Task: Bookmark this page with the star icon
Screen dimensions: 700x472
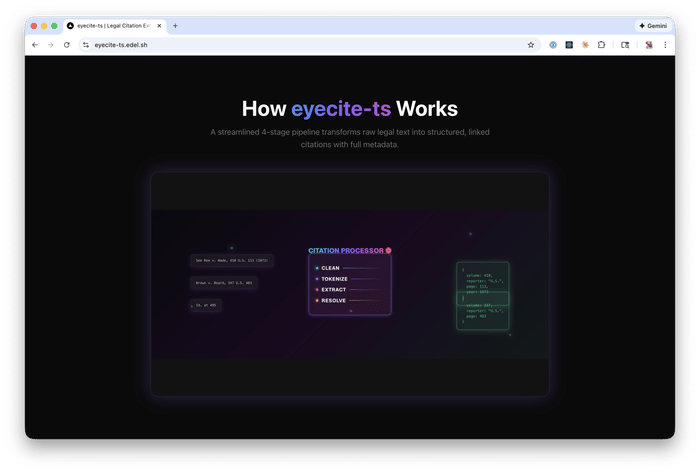Action: (531, 45)
